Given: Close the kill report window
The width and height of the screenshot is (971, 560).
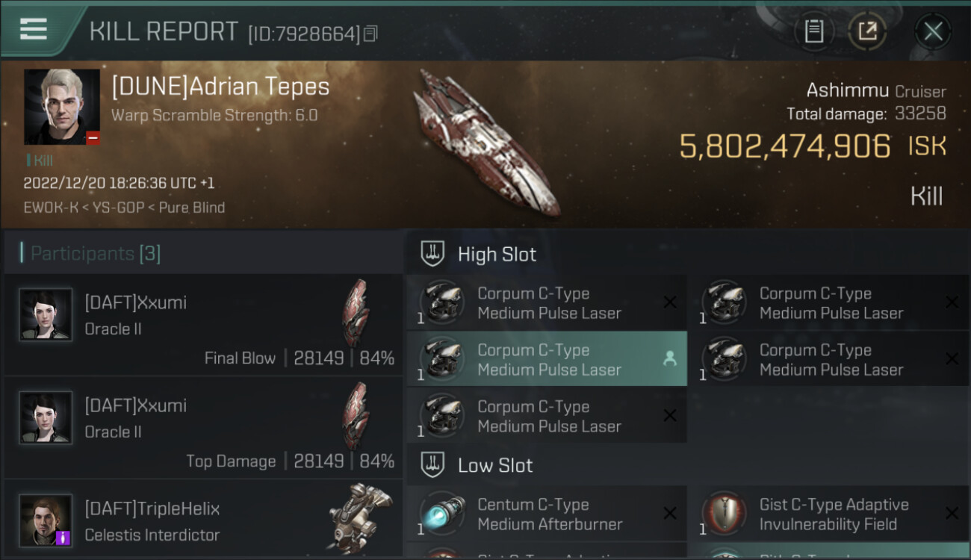Looking at the screenshot, I should pyautogui.click(x=933, y=31).
